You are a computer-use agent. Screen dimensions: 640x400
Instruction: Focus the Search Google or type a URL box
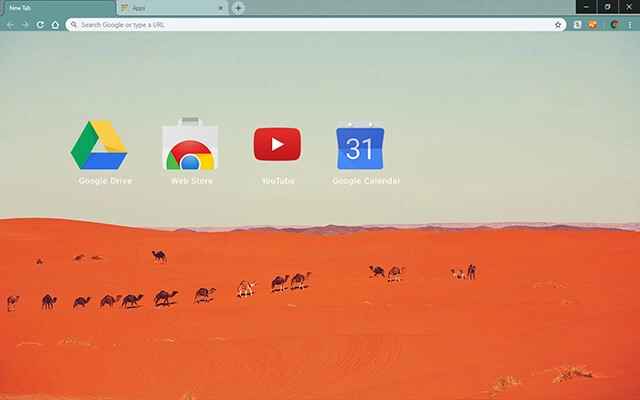(x=316, y=25)
